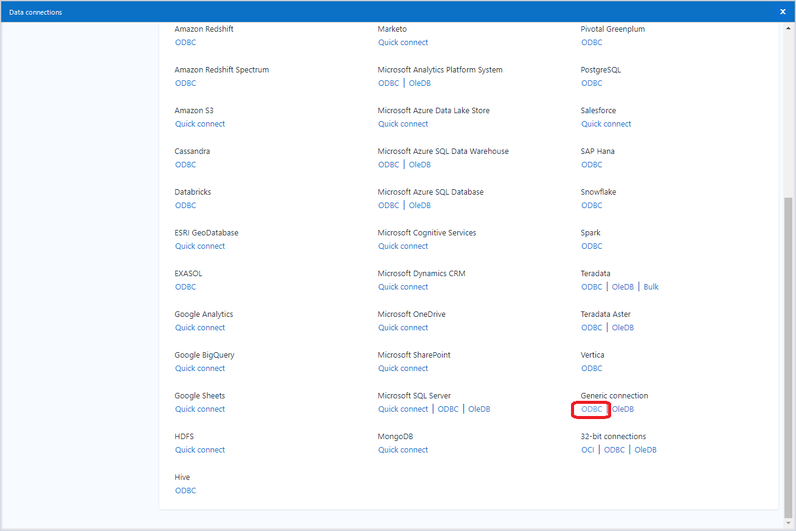This screenshot has height=531, width=796.
Task: Open OleDB link under Teradata Aster
Action: click(623, 327)
